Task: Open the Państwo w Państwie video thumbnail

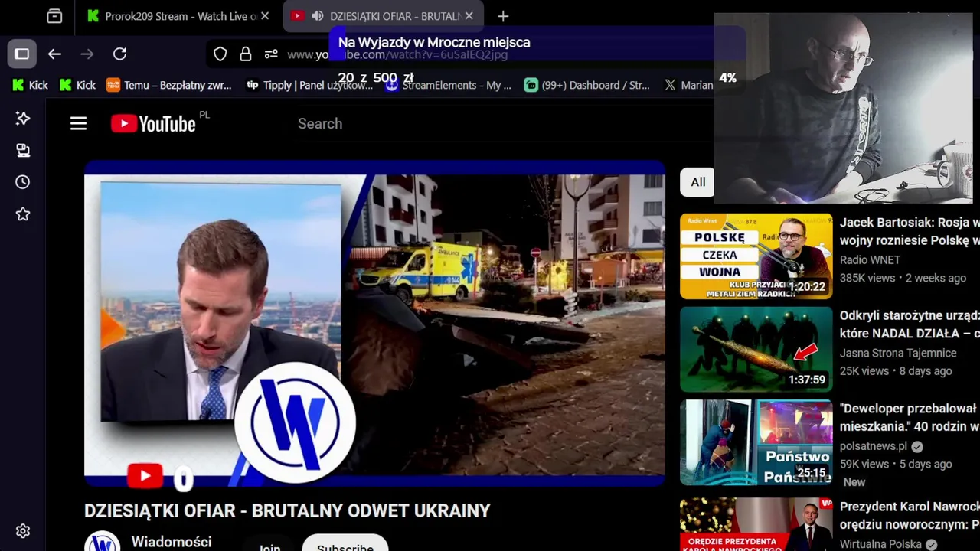Action: click(x=756, y=442)
